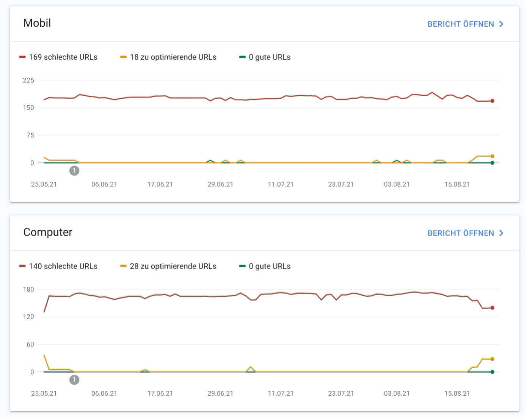Screen dimensions: 527x420
Task: Click the 29.06.21 date label on Mobil chart
Action: (220, 184)
